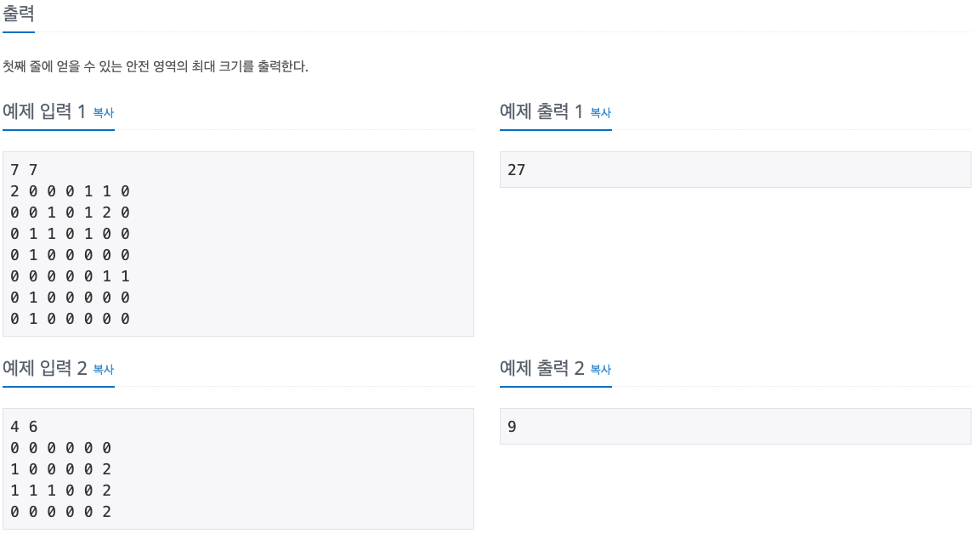980x539 pixels.
Task: Copy example output 1 via 복사 link
Action: click(x=601, y=112)
